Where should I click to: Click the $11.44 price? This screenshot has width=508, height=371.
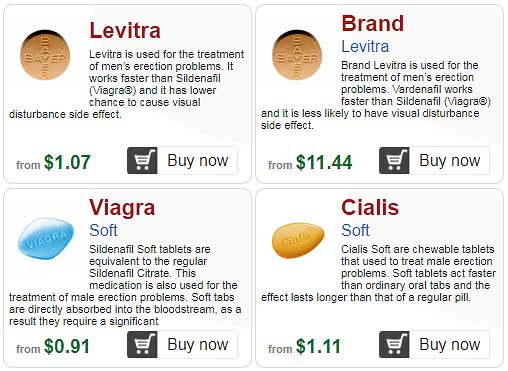click(324, 162)
